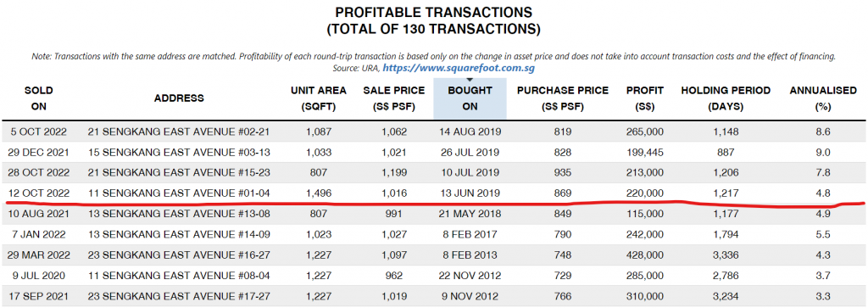Select address 15 Sengkang East Avenue #03-13

pyautogui.click(x=179, y=152)
